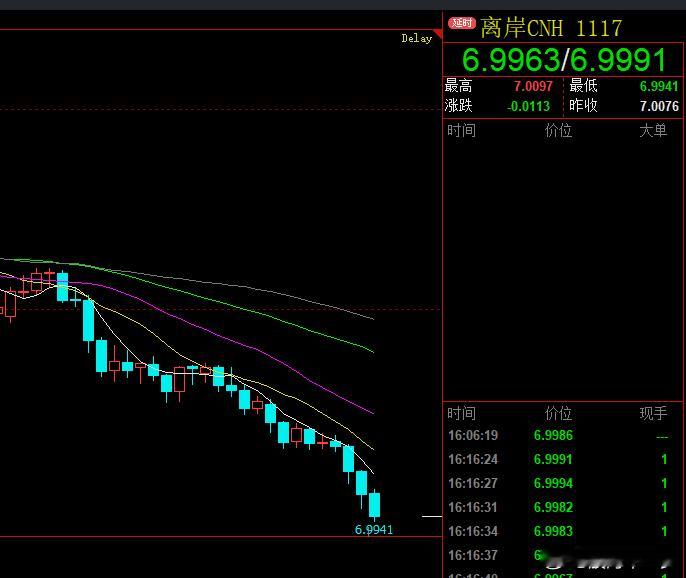Click price 6.9983 at 16:16:34
The image size is (686, 578).
pos(553,531)
